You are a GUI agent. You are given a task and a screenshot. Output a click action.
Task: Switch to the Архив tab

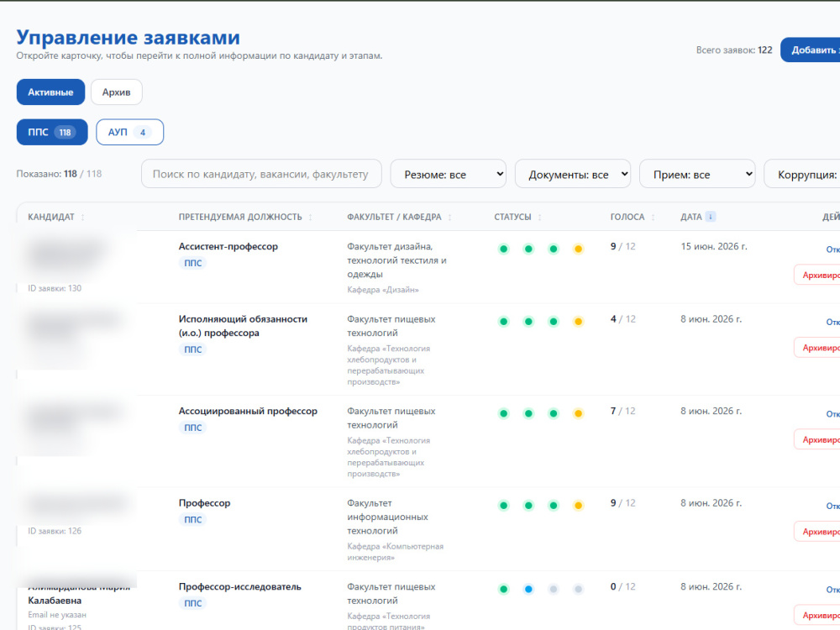(116, 92)
